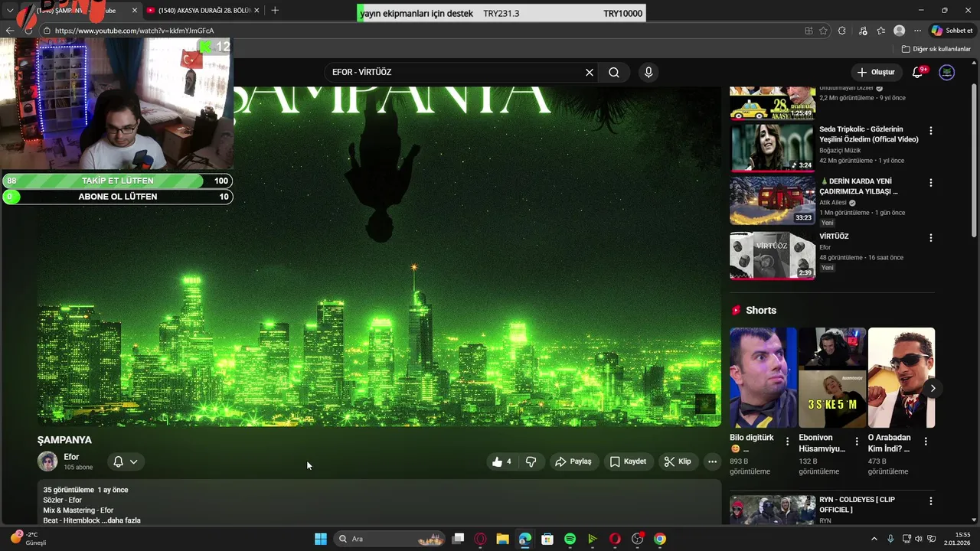
Task: Expand description with ...daha fazla
Action: coord(121,520)
